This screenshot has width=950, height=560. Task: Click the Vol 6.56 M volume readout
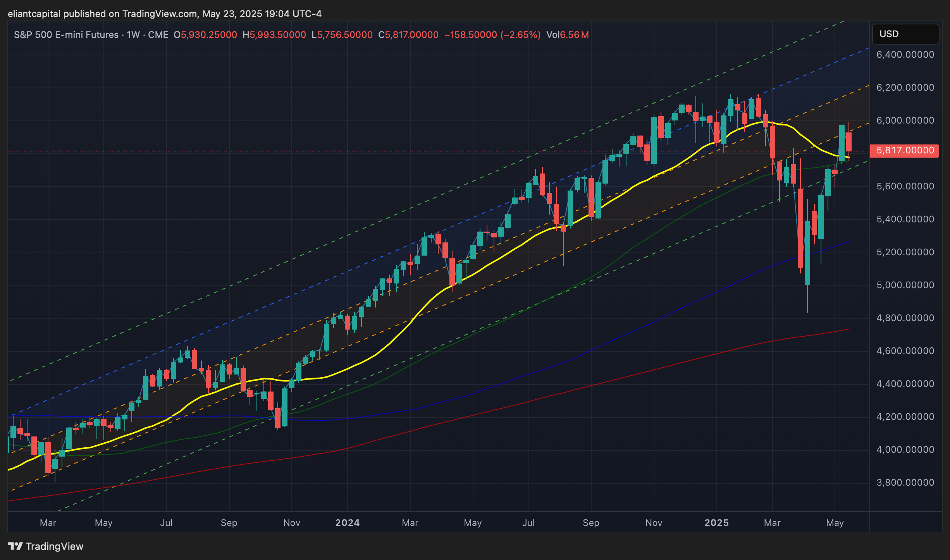coord(568,35)
